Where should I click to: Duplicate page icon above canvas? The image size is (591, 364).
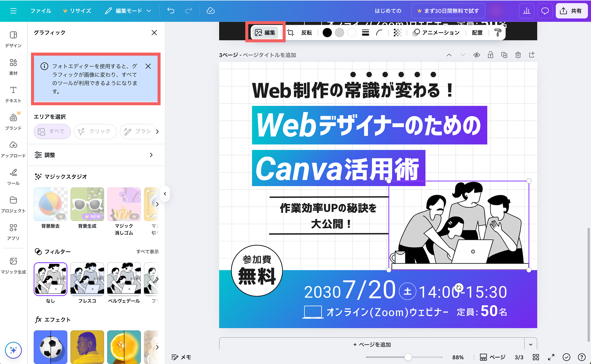tap(504, 55)
